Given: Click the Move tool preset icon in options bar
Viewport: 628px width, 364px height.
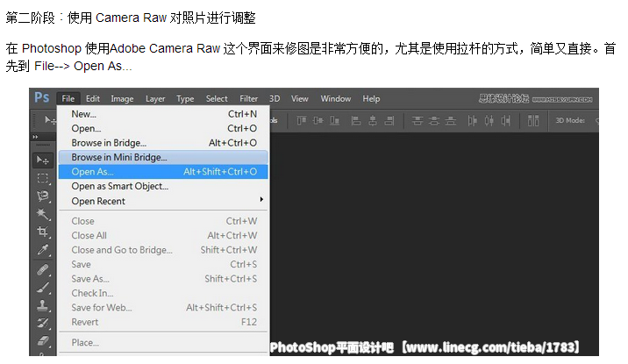Looking at the screenshot, I should (50, 120).
